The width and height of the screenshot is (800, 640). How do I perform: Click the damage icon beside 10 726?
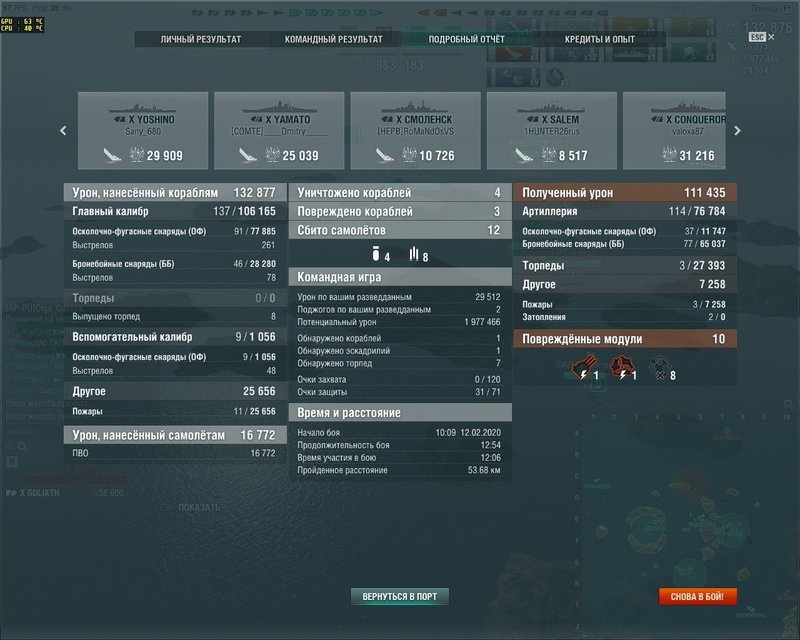click(x=409, y=154)
